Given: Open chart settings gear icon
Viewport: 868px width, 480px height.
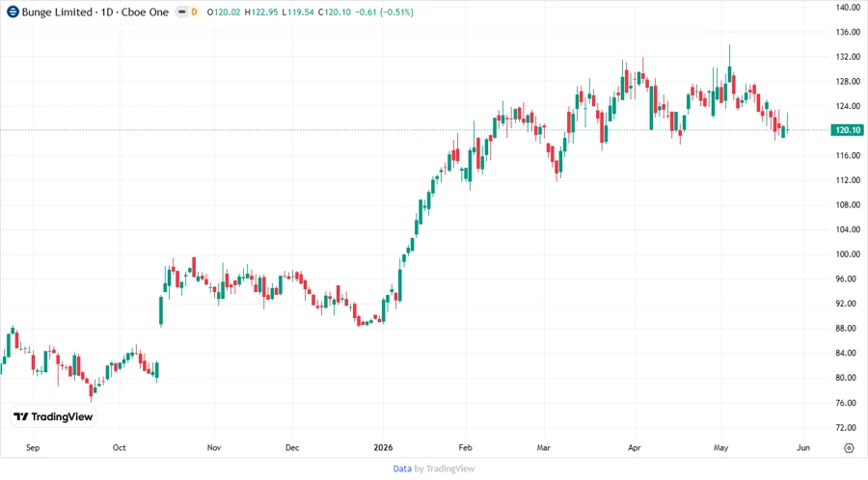Looking at the screenshot, I should point(849,448).
